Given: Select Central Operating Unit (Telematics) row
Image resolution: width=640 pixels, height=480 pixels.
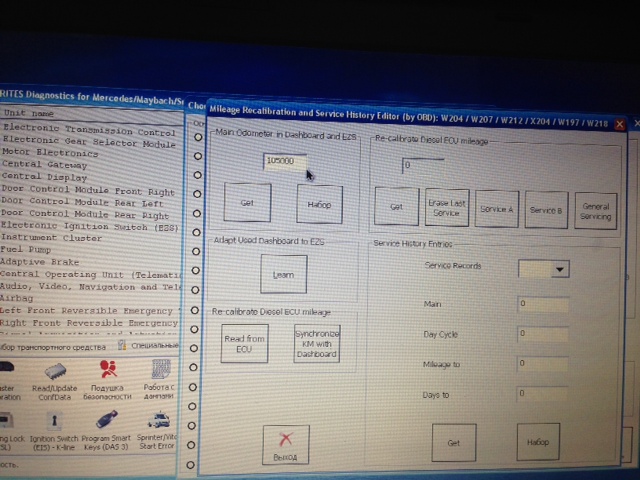Looking at the screenshot, I should pos(89,274).
